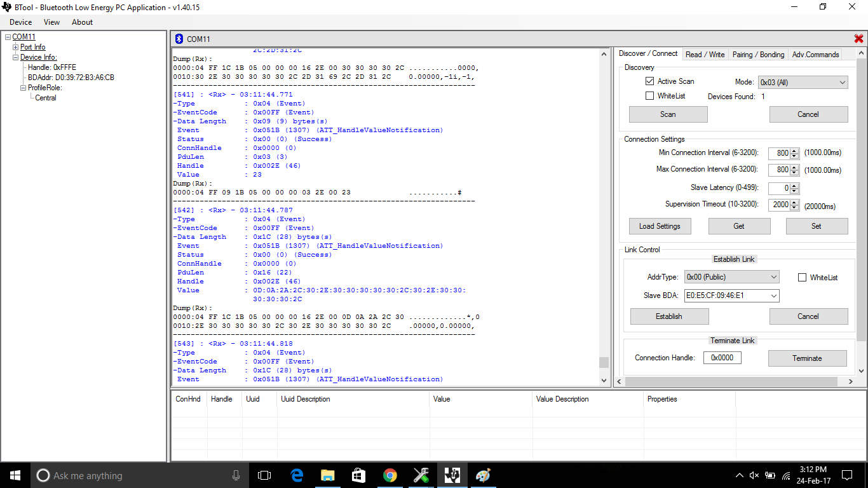Click the log pane scroll-up arrow
Viewport: 868px width, 488px height.
click(604, 55)
